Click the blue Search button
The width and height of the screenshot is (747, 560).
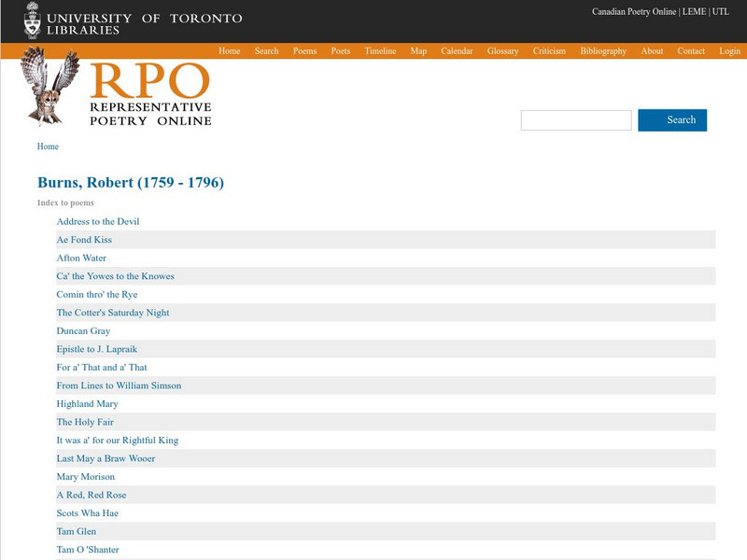pos(672,120)
